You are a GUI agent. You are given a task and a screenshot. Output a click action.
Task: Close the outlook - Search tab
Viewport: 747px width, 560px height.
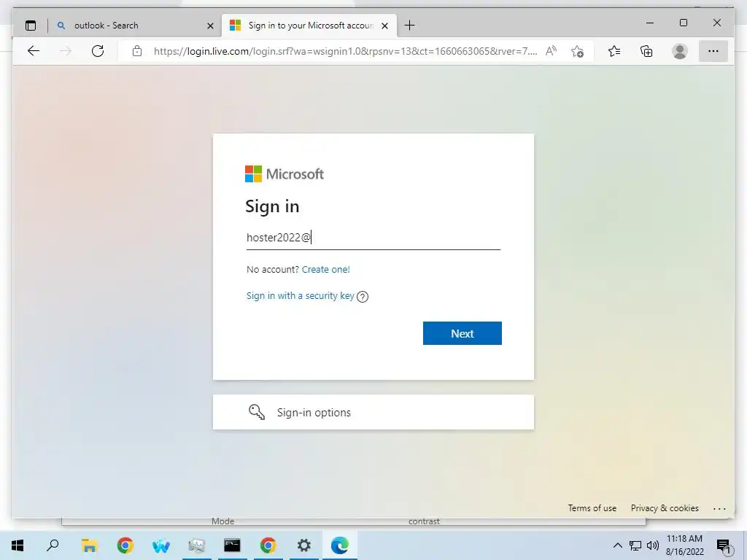[x=210, y=26]
